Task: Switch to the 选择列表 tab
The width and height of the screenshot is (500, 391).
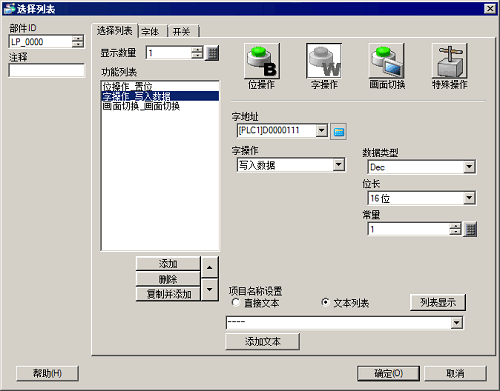Action: 114,31
